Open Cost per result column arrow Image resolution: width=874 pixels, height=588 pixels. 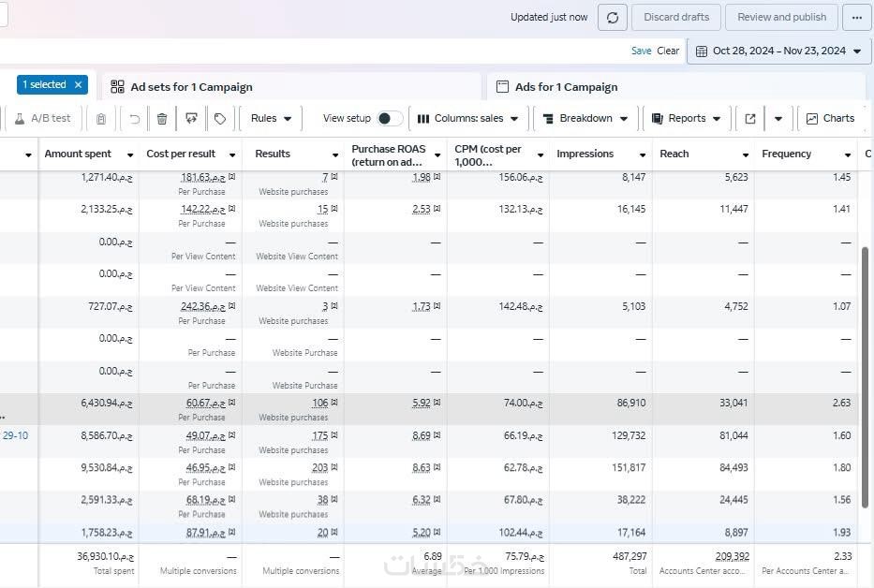click(x=232, y=154)
